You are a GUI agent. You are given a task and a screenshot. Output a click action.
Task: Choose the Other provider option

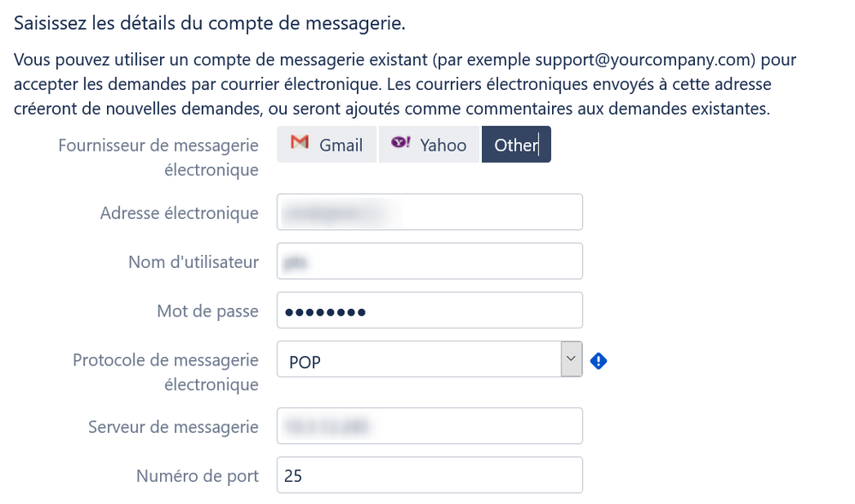tap(516, 145)
